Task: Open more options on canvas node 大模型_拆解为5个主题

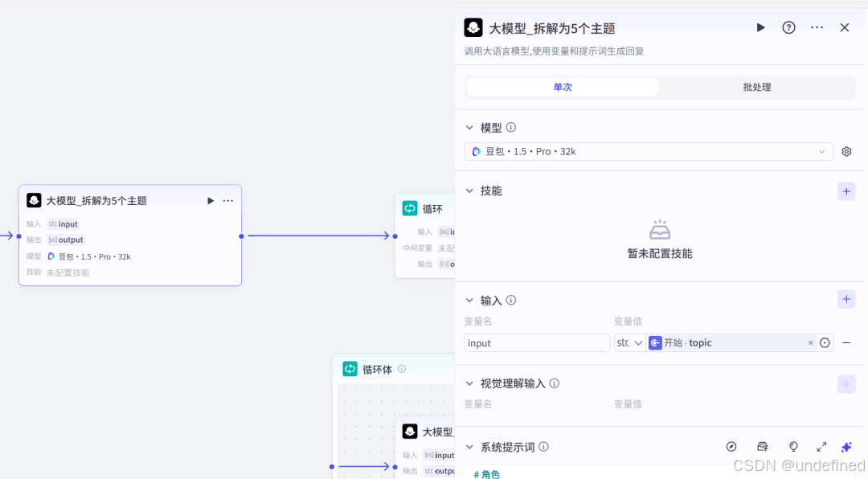Action: [228, 201]
